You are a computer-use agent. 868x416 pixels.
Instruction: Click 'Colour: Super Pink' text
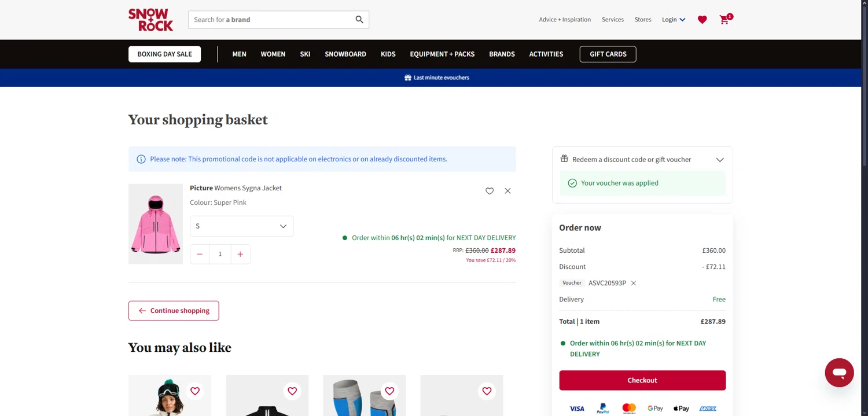point(218,203)
